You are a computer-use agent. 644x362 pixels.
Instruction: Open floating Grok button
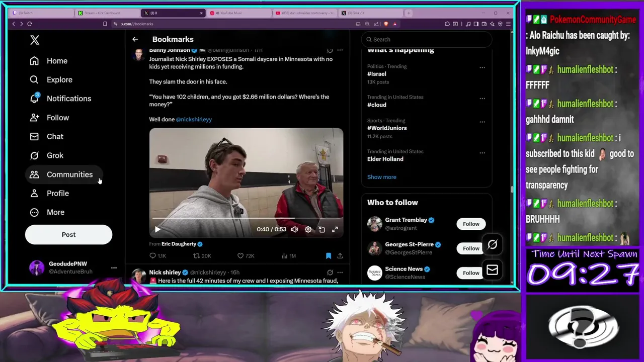click(492, 245)
